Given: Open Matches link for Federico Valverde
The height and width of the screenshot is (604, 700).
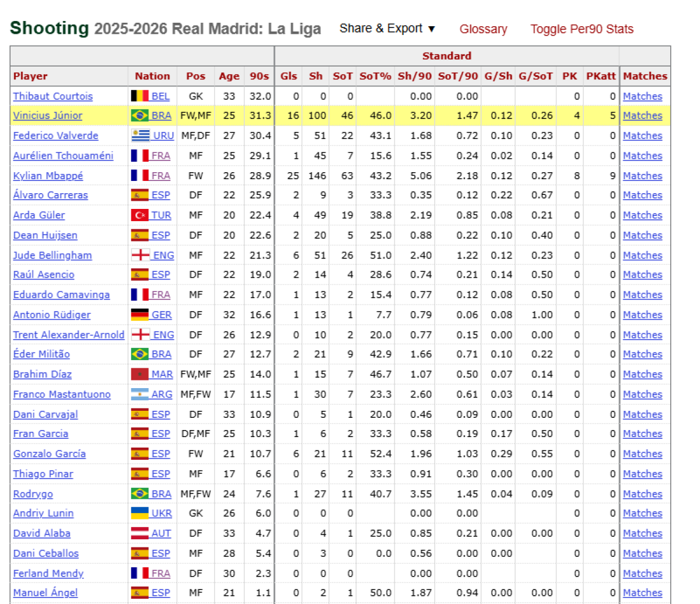Looking at the screenshot, I should coord(642,135).
